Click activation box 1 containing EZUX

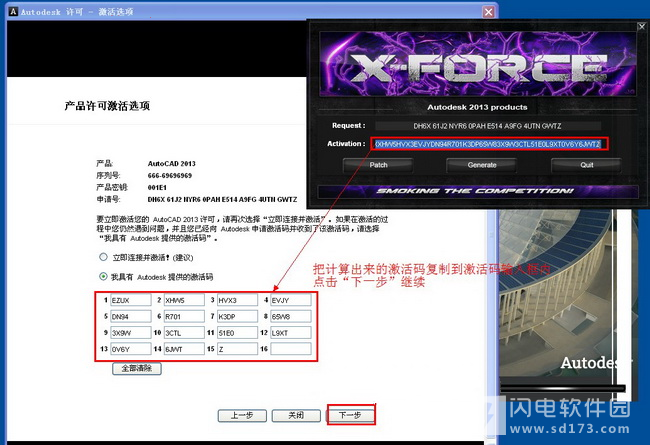[x=131, y=300]
